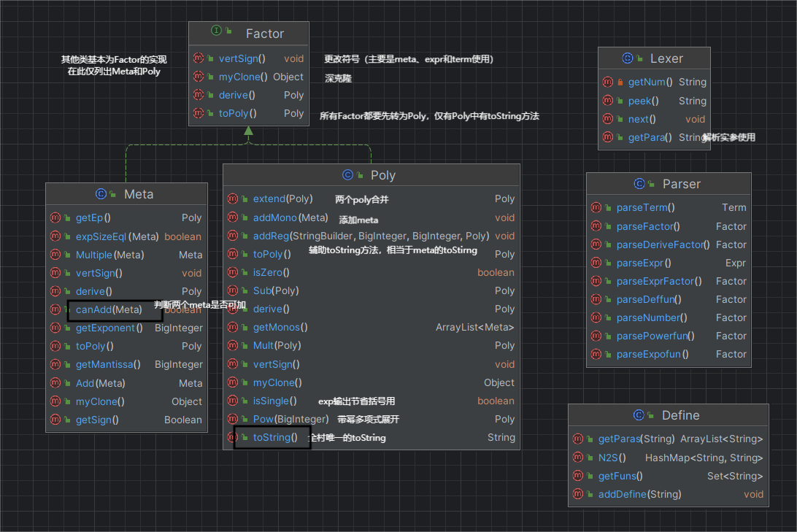This screenshot has width=797, height=532.
Task: Click the class icon beside Define title
Action: click(x=639, y=415)
